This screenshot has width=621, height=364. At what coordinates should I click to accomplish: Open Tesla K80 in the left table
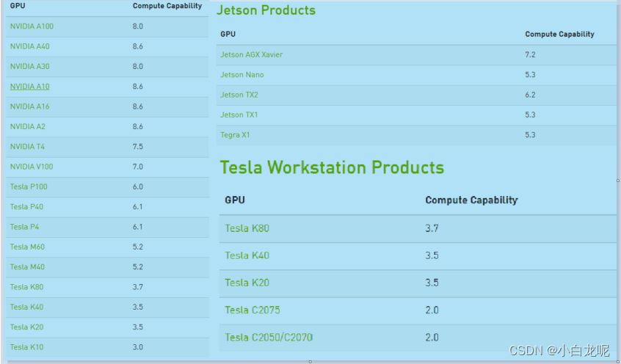coord(26,287)
